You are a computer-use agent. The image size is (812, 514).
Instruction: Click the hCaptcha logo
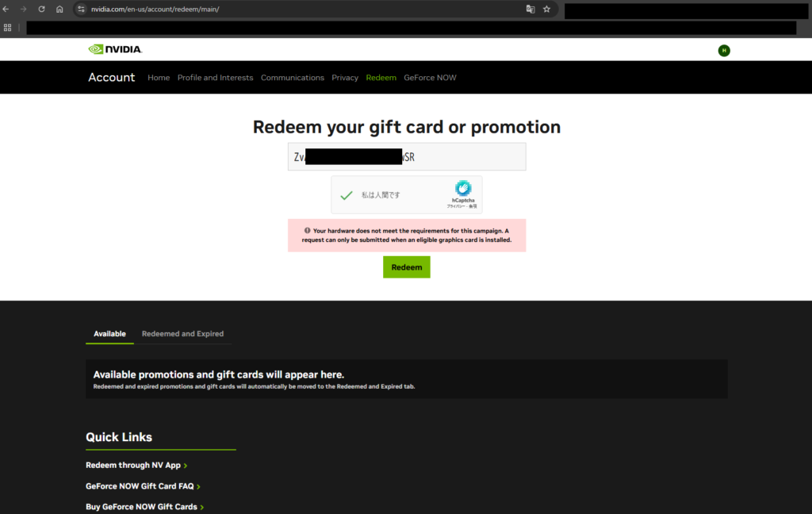[x=463, y=189]
